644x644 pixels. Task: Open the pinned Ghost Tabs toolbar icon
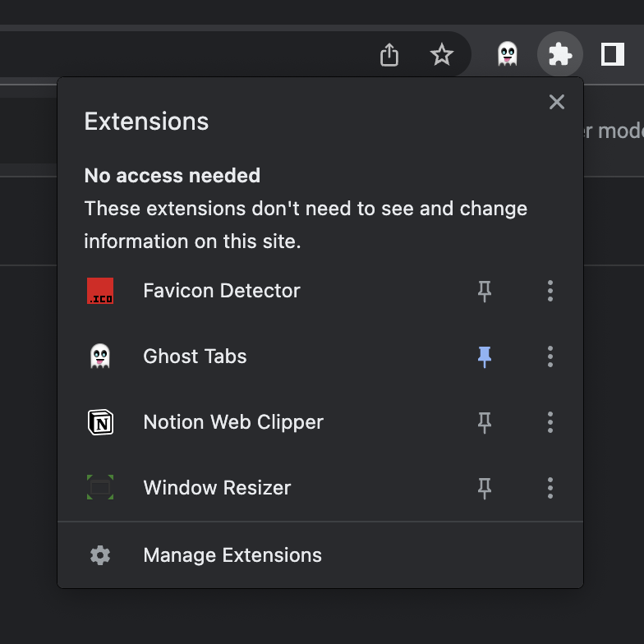point(508,55)
